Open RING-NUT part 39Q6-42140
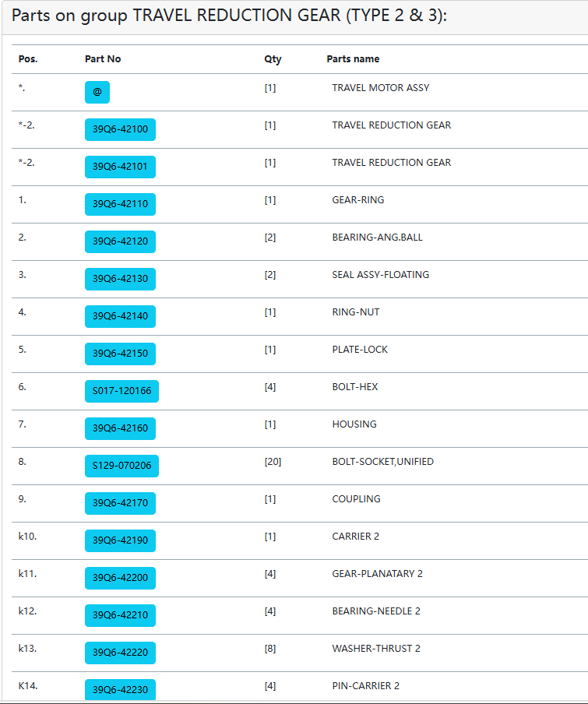The image size is (588, 704). tap(120, 316)
